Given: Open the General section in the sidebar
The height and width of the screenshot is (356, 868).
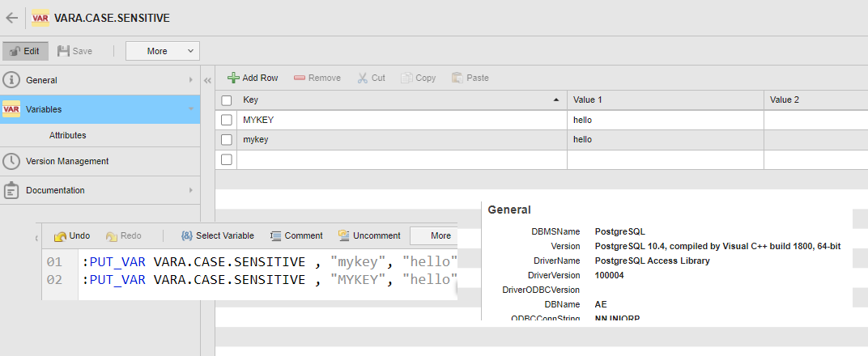Looking at the screenshot, I should pyautogui.click(x=100, y=80).
